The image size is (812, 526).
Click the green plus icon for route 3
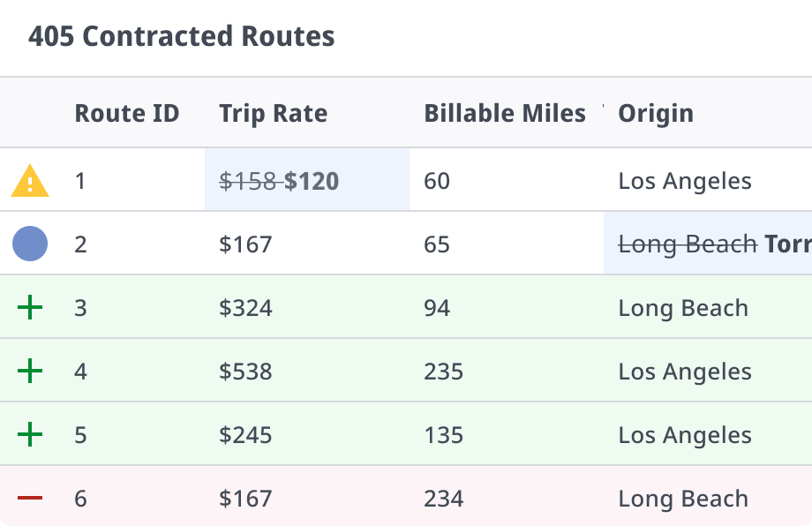pyautogui.click(x=30, y=307)
